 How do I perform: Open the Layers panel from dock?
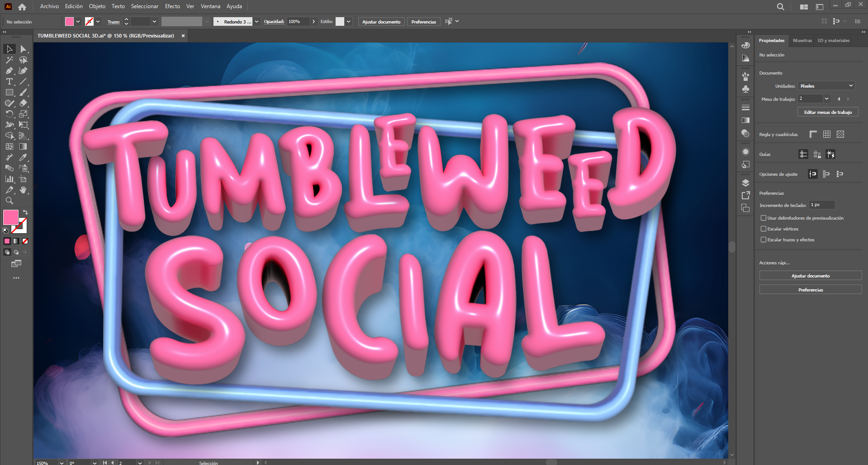point(746,183)
